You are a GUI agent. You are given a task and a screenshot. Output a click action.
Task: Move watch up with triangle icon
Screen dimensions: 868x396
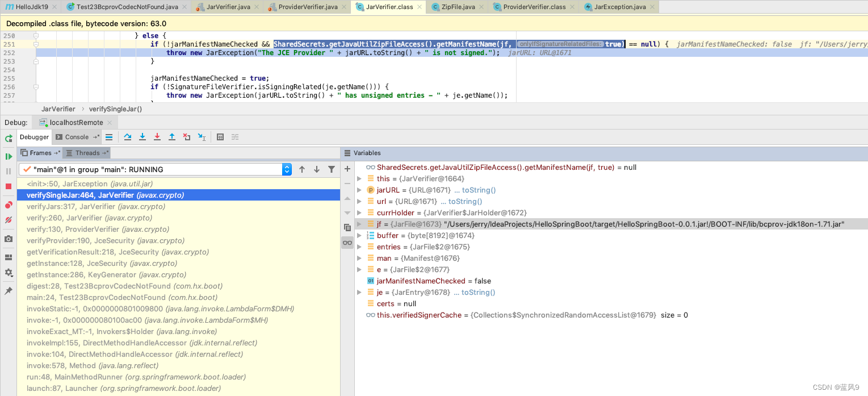click(x=347, y=198)
